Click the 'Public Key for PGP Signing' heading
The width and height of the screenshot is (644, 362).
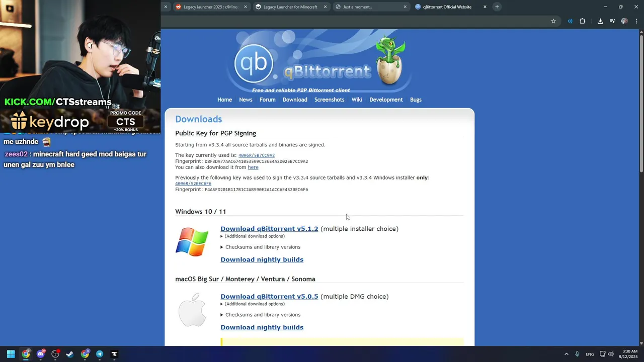[x=215, y=133]
